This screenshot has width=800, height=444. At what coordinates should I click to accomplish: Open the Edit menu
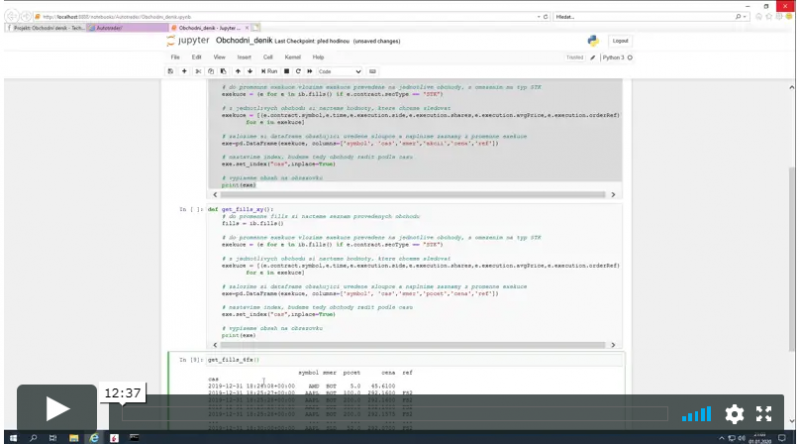pos(196,57)
